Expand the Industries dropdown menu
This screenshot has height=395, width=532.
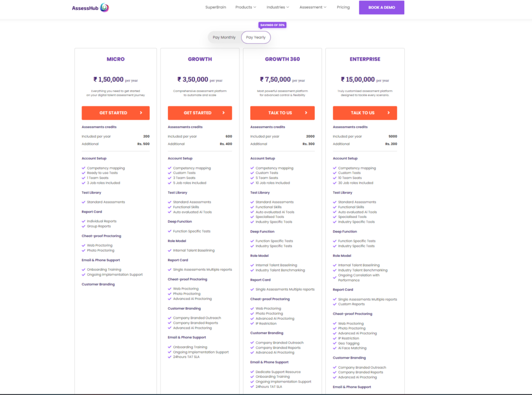click(x=277, y=7)
